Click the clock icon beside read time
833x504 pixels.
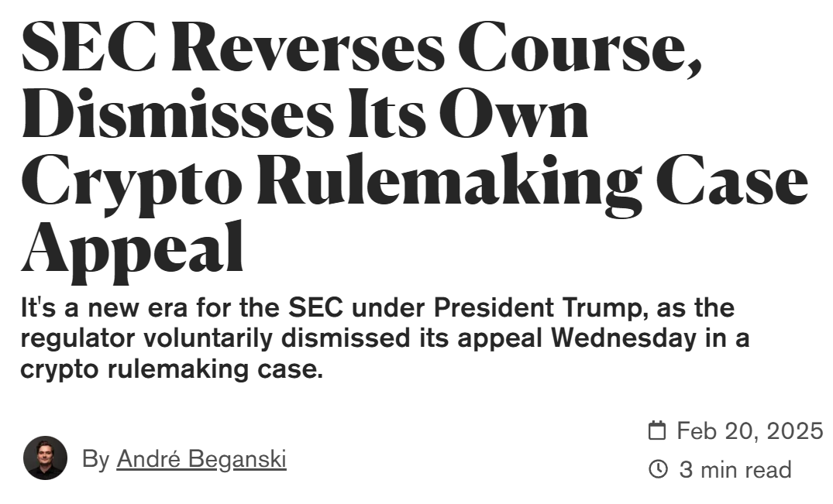tap(657, 469)
